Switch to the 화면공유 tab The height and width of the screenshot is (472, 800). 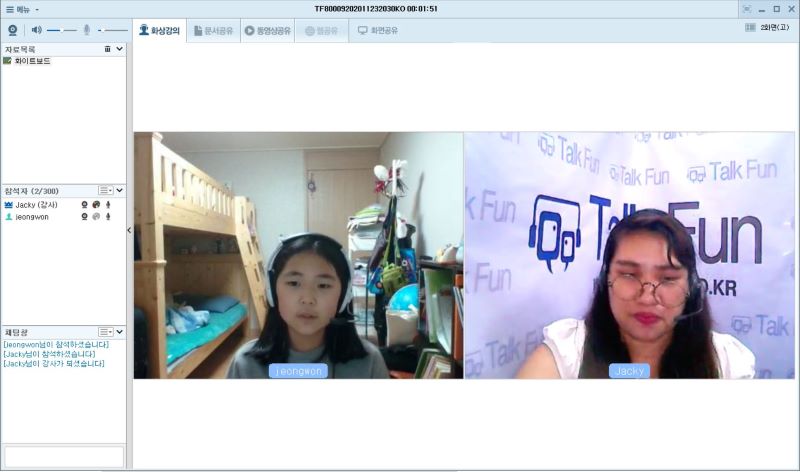(378, 31)
